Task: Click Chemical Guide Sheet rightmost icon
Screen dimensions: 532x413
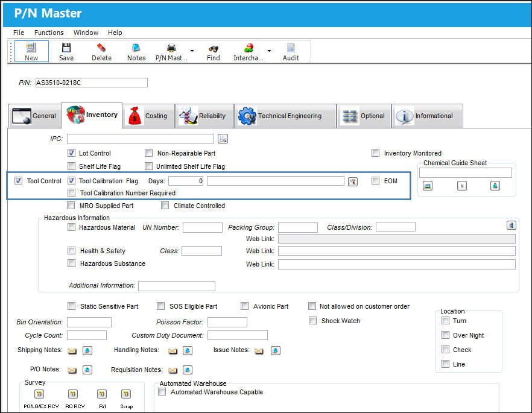Action: coord(495,186)
